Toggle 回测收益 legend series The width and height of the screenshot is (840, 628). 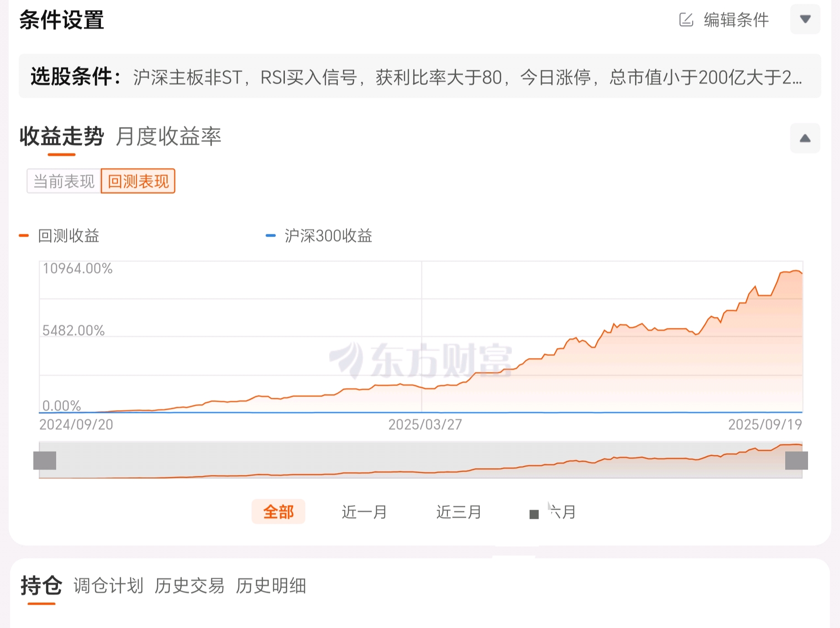60,236
